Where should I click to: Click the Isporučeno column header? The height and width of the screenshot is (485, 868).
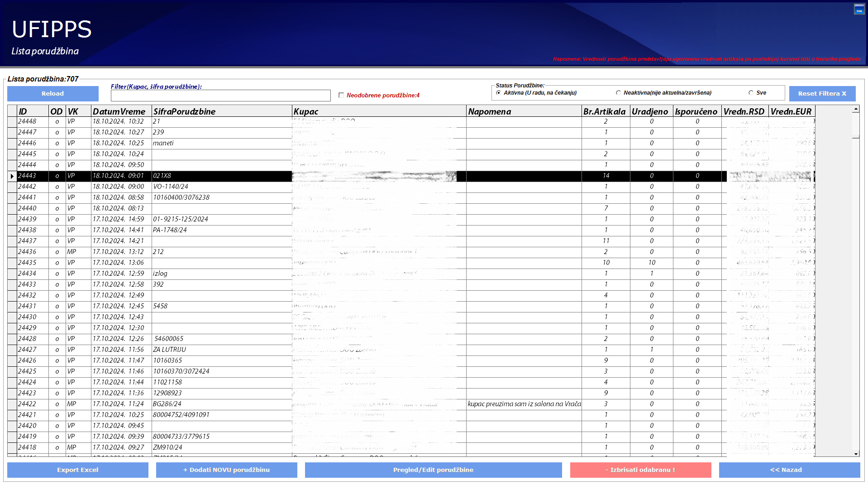(x=697, y=111)
